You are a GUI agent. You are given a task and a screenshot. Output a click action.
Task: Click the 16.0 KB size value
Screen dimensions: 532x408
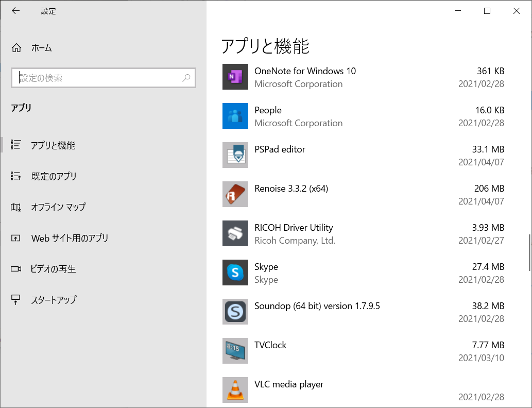click(x=490, y=110)
